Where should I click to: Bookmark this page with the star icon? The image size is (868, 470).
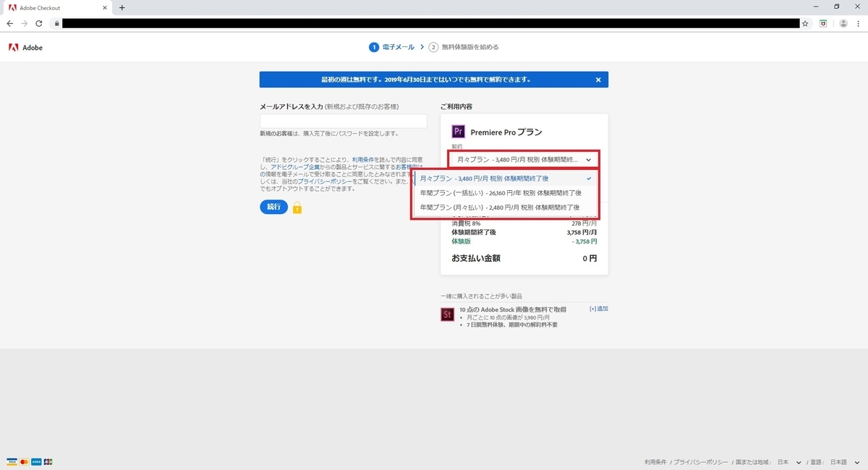click(x=805, y=23)
